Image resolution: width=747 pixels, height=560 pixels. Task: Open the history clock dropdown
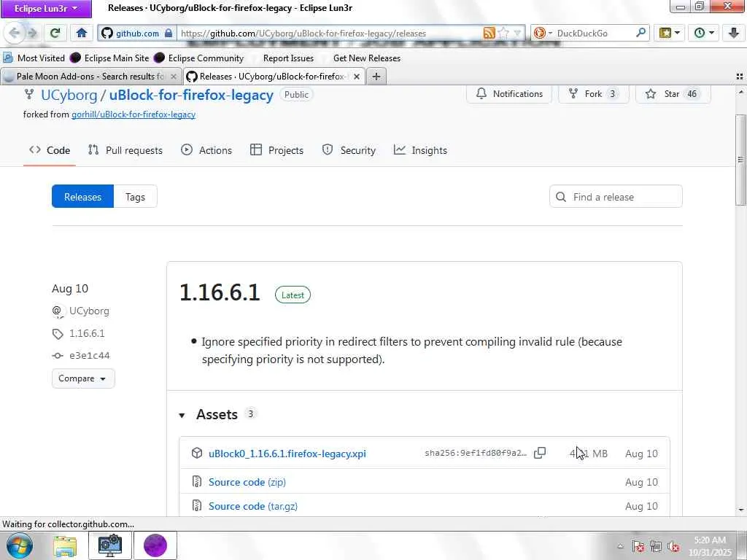pyautogui.click(x=703, y=33)
